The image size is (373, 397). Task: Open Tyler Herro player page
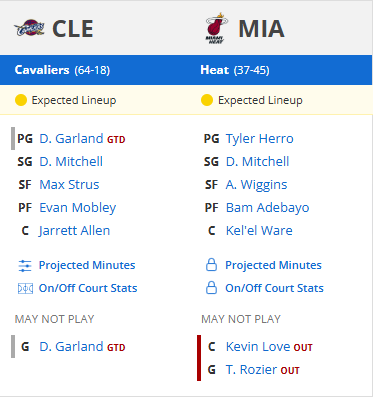click(x=260, y=139)
